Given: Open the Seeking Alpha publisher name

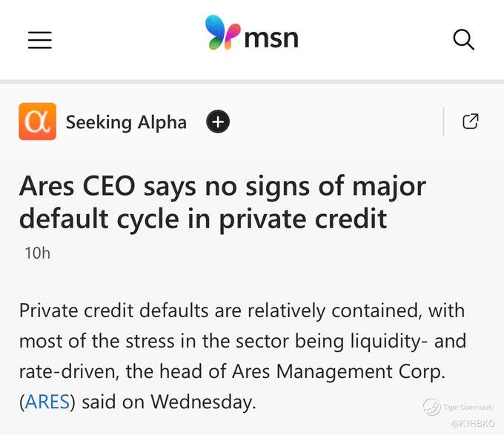Looking at the screenshot, I should [x=126, y=122].
